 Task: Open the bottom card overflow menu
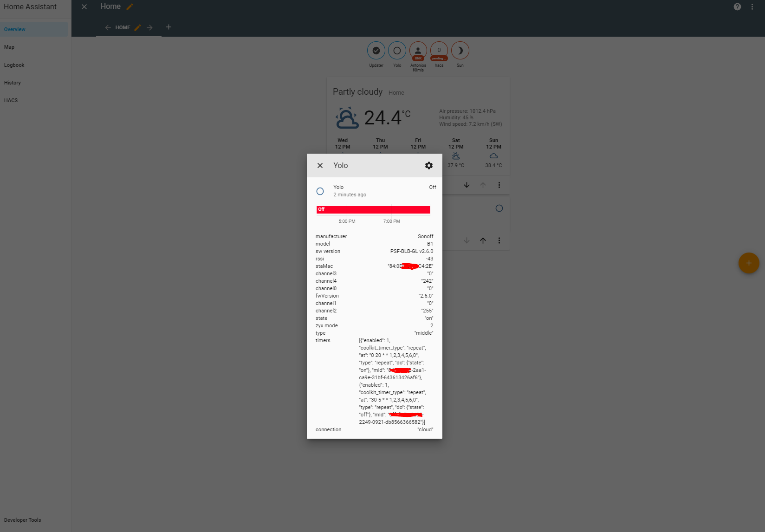click(x=499, y=240)
